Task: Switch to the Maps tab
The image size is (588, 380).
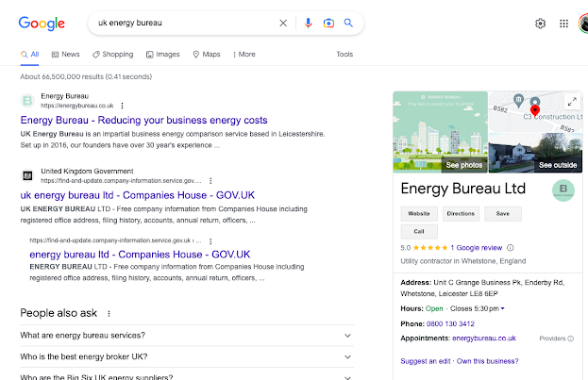Action: (x=207, y=55)
